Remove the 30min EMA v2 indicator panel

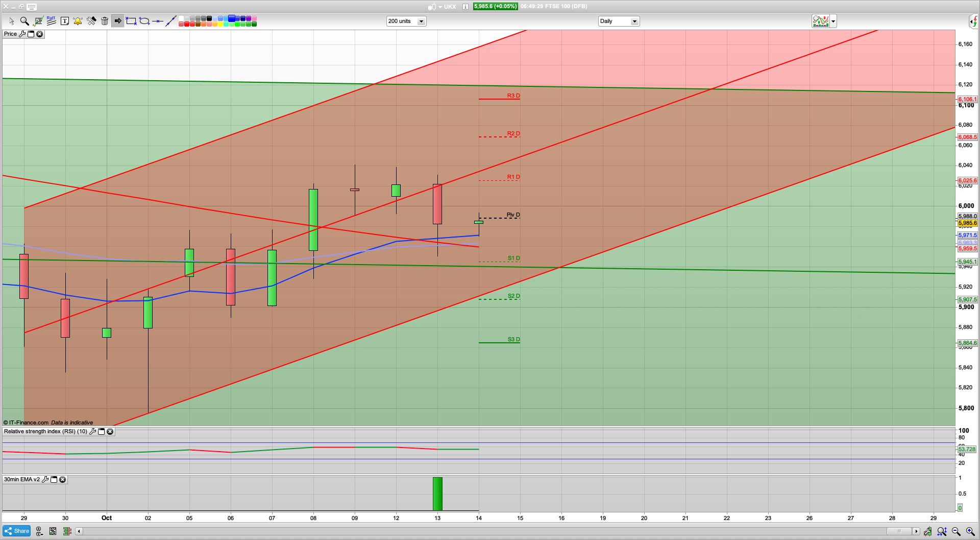point(62,479)
